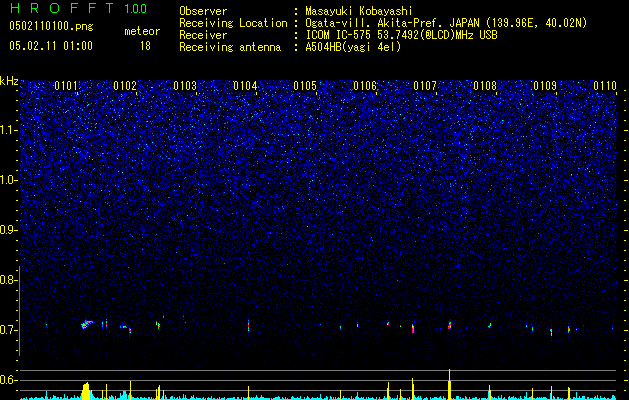
Task: Click the 0104 time marker
Action: 246,86
